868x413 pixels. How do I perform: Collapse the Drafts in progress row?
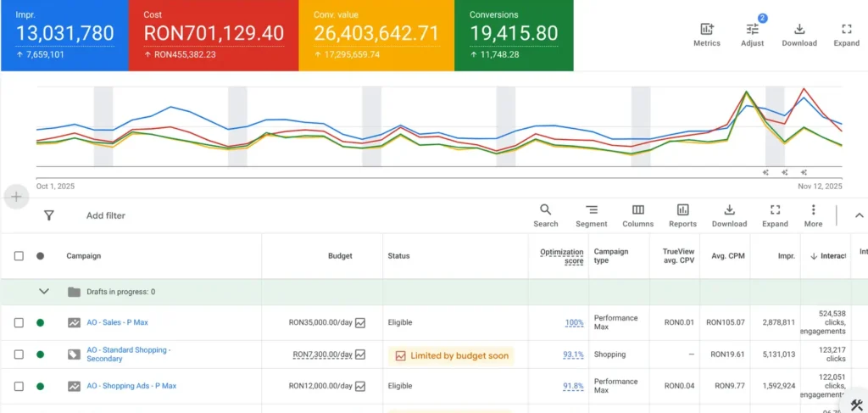pos(44,292)
